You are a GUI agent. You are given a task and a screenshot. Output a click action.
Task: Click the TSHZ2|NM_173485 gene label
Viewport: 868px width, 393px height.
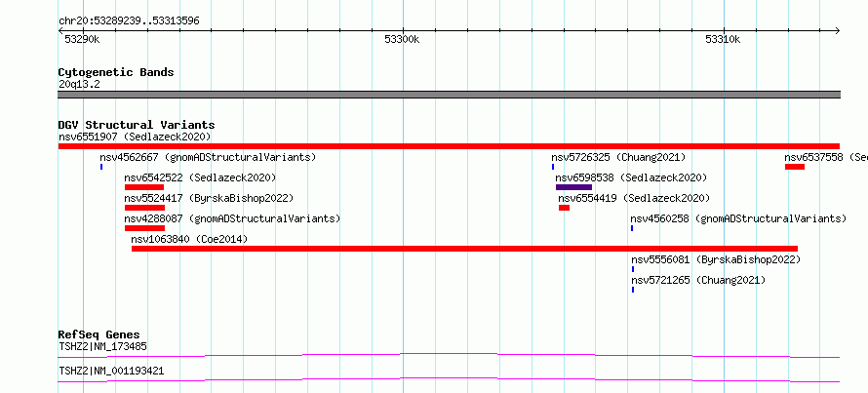pyautogui.click(x=102, y=347)
